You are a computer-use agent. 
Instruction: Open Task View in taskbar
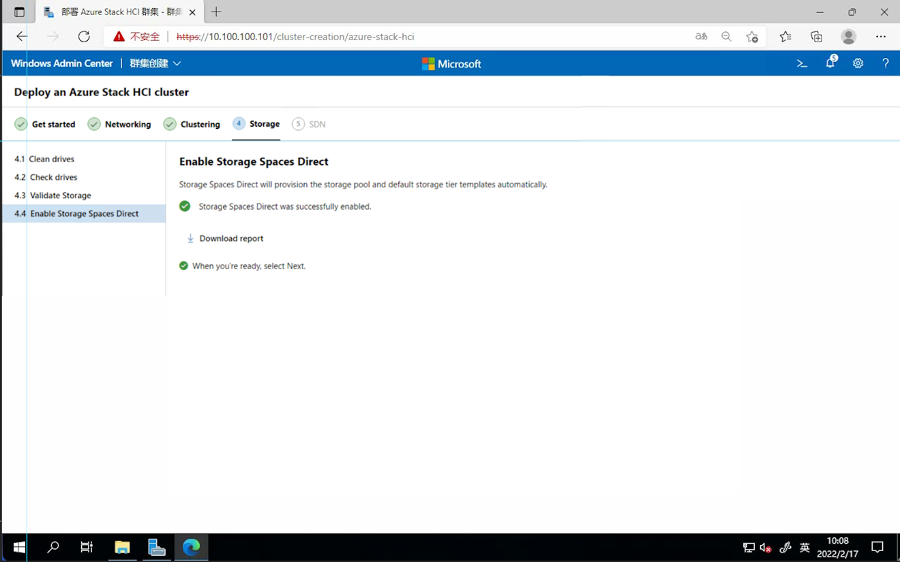pyautogui.click(x=86, y=547)
